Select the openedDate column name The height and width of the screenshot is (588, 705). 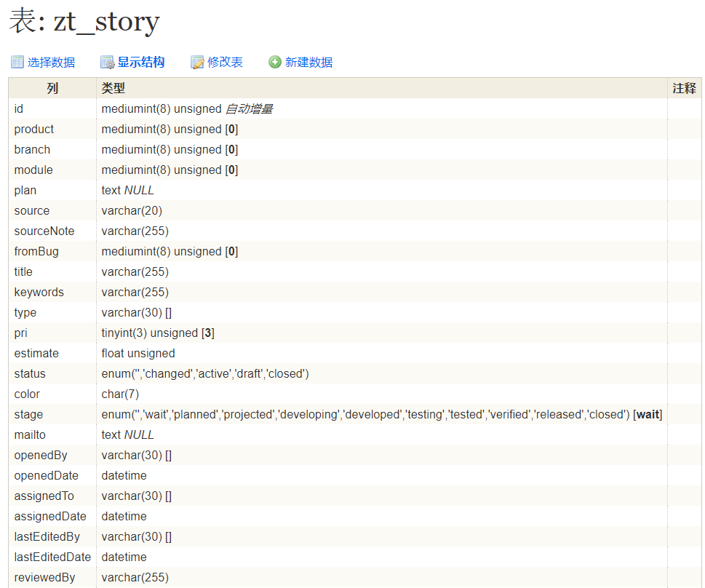[46, 475]
